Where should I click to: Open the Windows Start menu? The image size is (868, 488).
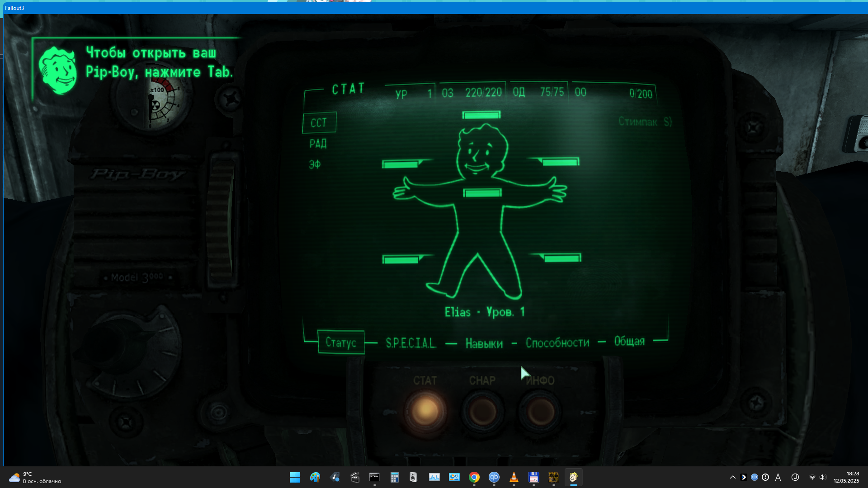[295, 477]
